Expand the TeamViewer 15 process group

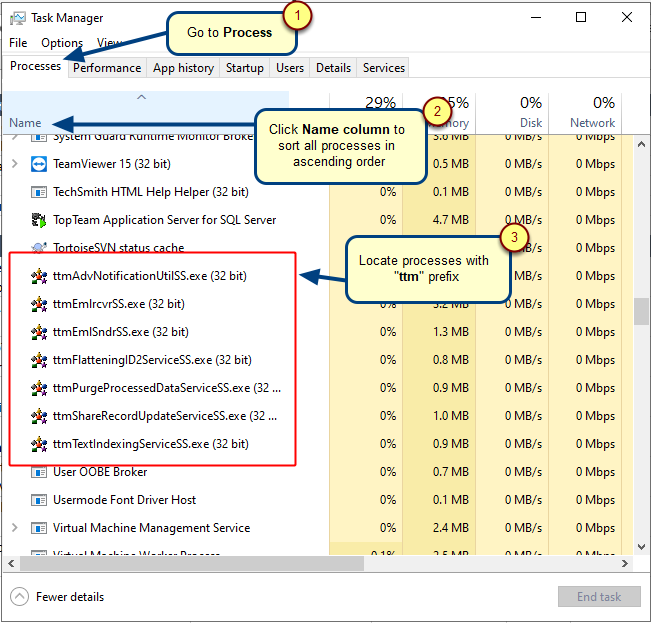pyautogui.click(x=15, y=164)
